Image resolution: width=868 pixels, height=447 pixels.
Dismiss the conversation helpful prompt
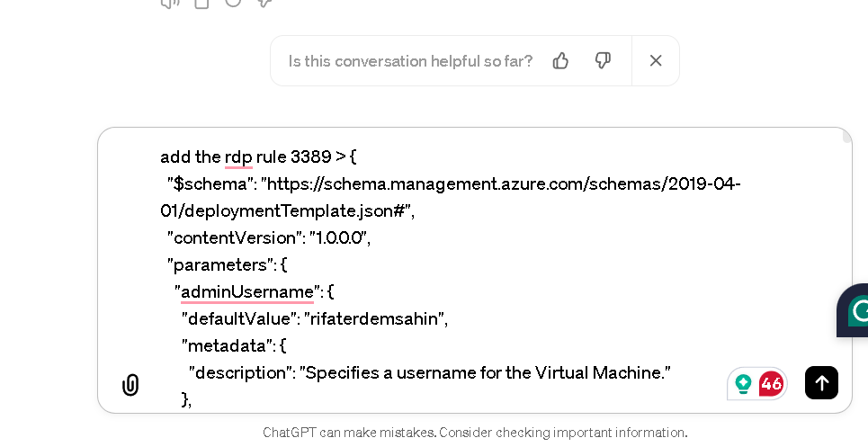[x=656, y=60]
